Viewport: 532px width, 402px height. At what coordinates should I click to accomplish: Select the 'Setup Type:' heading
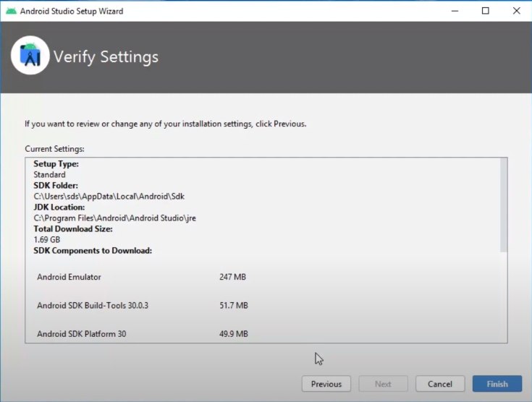click(x=56, y=163)
